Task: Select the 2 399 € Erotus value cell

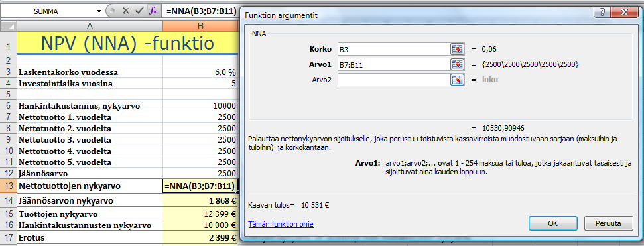Action: (200, 237)
